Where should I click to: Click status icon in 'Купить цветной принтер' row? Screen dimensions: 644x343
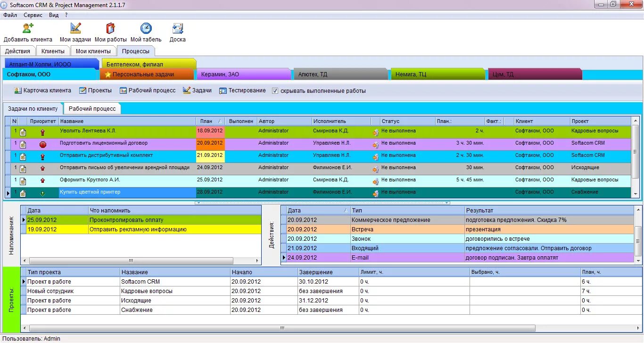(376, 194)
